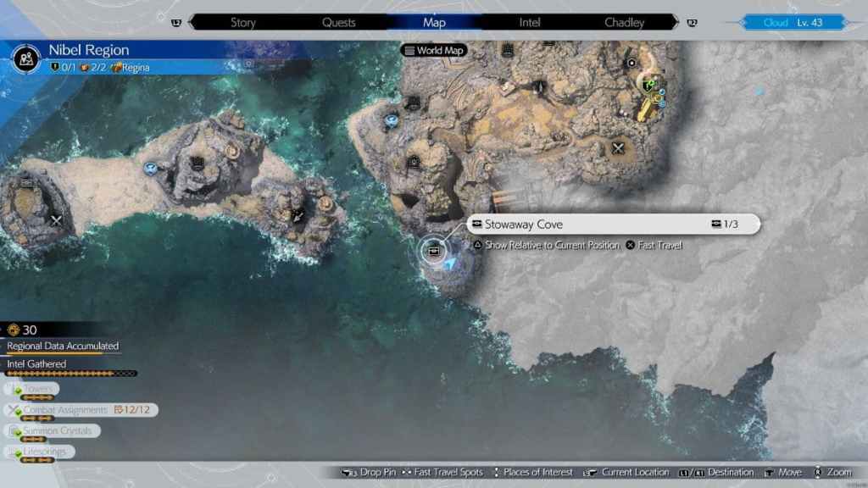The width and height of the screenshot is (868, 488).
Task: Switch to the Quests tab
Action: click(339, 23)
